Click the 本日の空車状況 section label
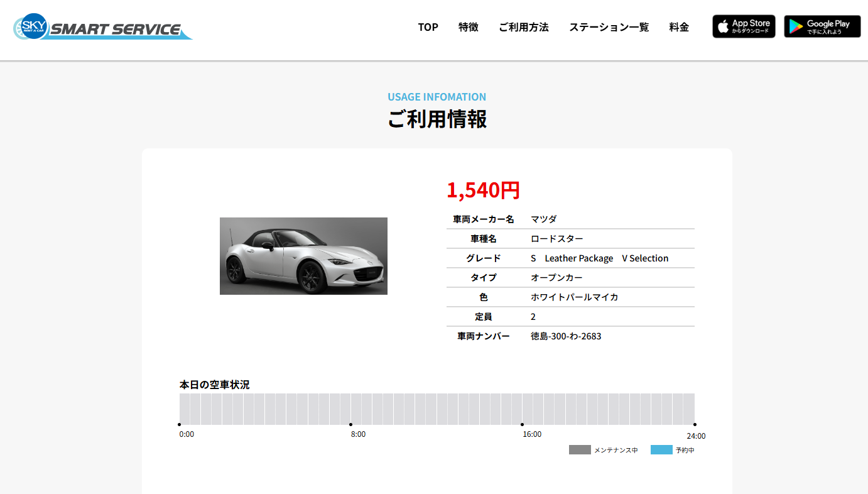Screen dimensions: 868x494 214,385
